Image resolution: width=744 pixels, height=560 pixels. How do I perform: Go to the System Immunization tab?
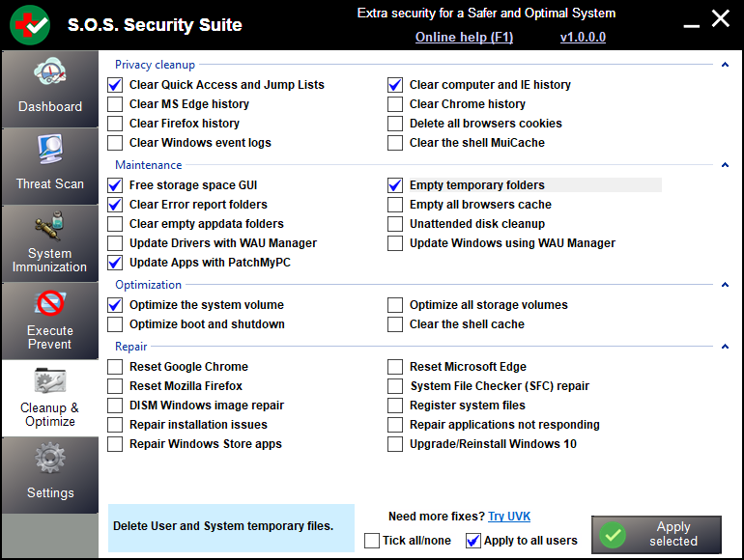[50, 243]
